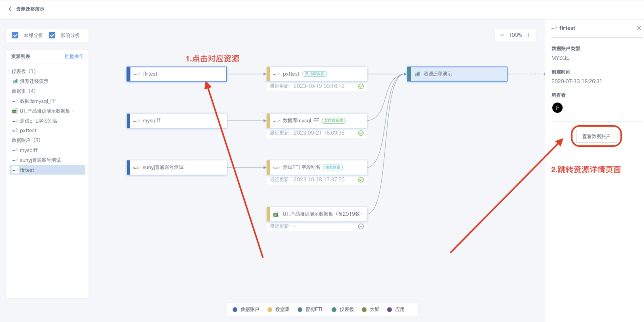
Task: Click the 抽取数据 tag on pxttest node
Action: point(314,74)
